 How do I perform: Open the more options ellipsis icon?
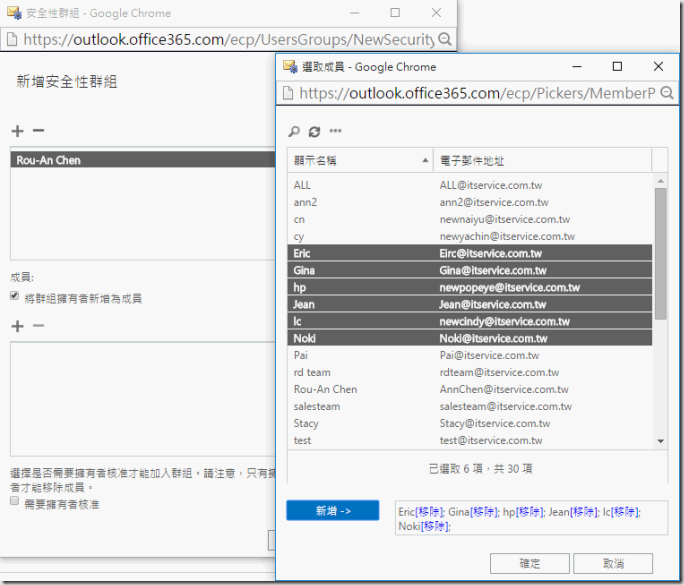click(x=335, y=131)
